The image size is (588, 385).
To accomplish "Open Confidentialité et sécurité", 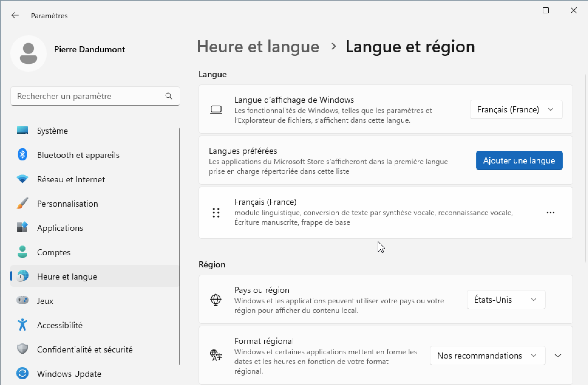I will 95,349.
